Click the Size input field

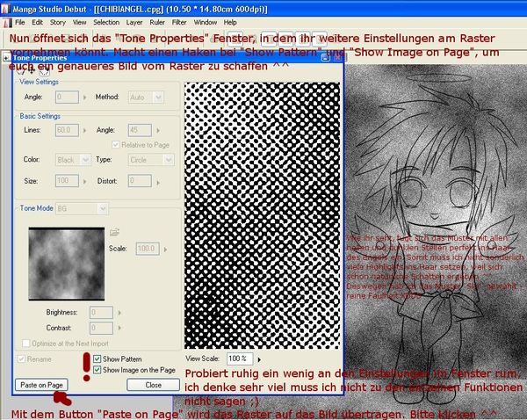[x=67, y=181]
